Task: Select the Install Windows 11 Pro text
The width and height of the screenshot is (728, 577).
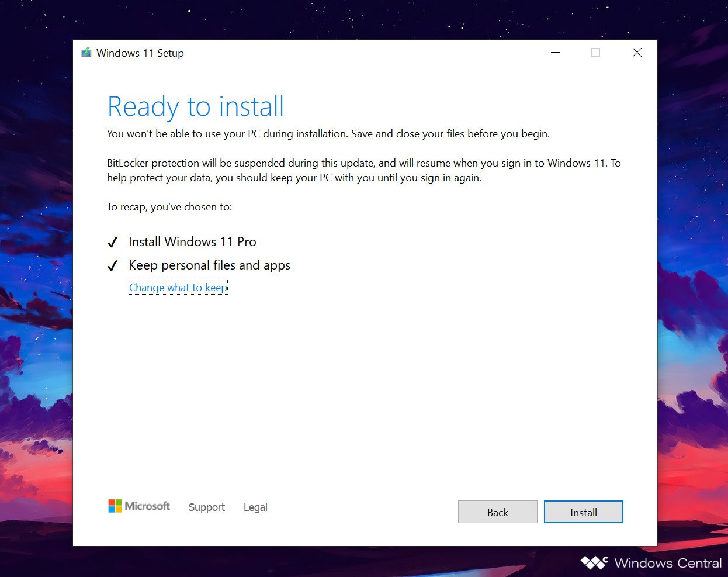Action: click(192, 242)
